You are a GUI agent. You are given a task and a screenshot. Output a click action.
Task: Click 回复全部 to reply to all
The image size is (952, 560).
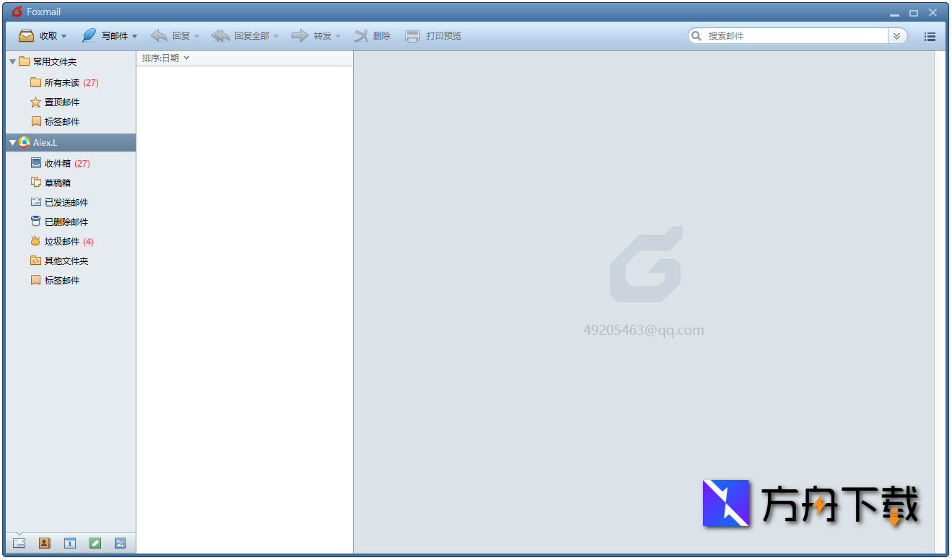(244, 35)
